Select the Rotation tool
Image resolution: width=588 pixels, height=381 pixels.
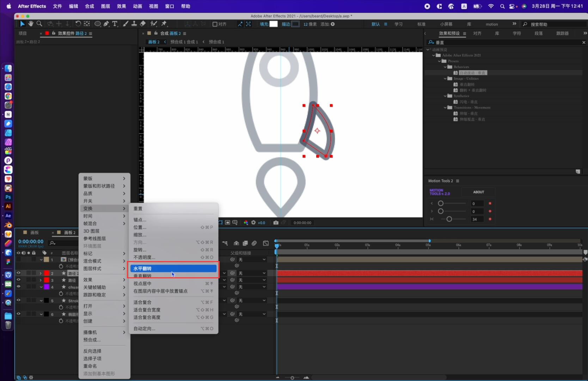(x=78, y=24)
